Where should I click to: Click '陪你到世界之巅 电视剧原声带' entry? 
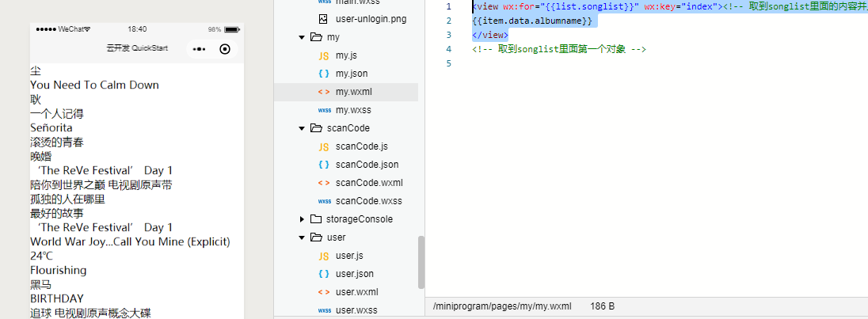[x=101, y=184]
